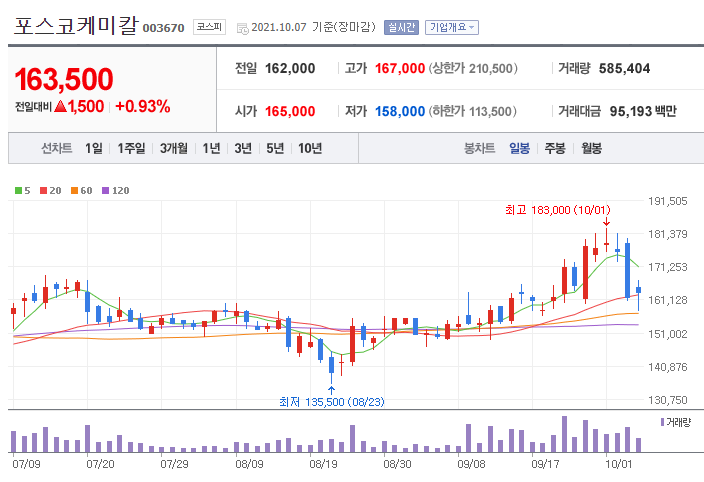Select the 10년 line chart tab
704x482 pixels.
point(310,148)
